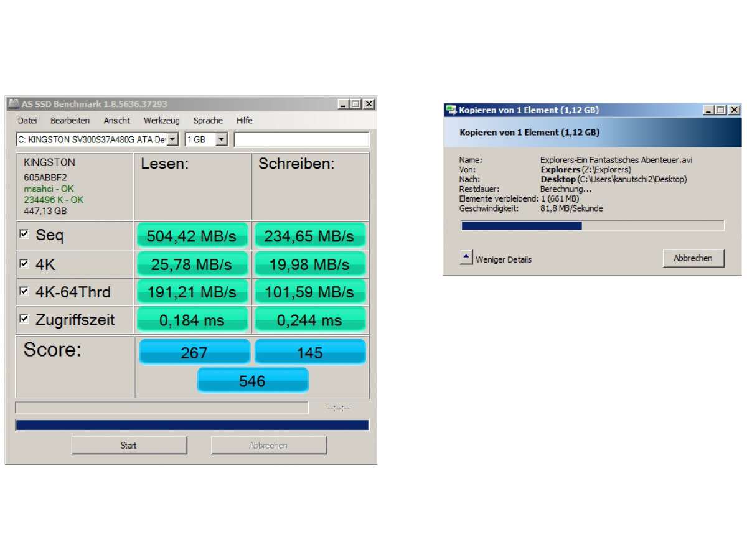Open the Sprache menu
This screenshot has height=560, width=747.
click(x=208, y=121)
